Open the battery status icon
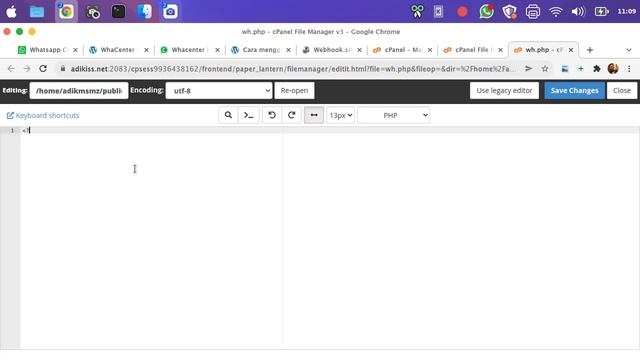This screenshot has width=640, height=360. pos(601,11)
